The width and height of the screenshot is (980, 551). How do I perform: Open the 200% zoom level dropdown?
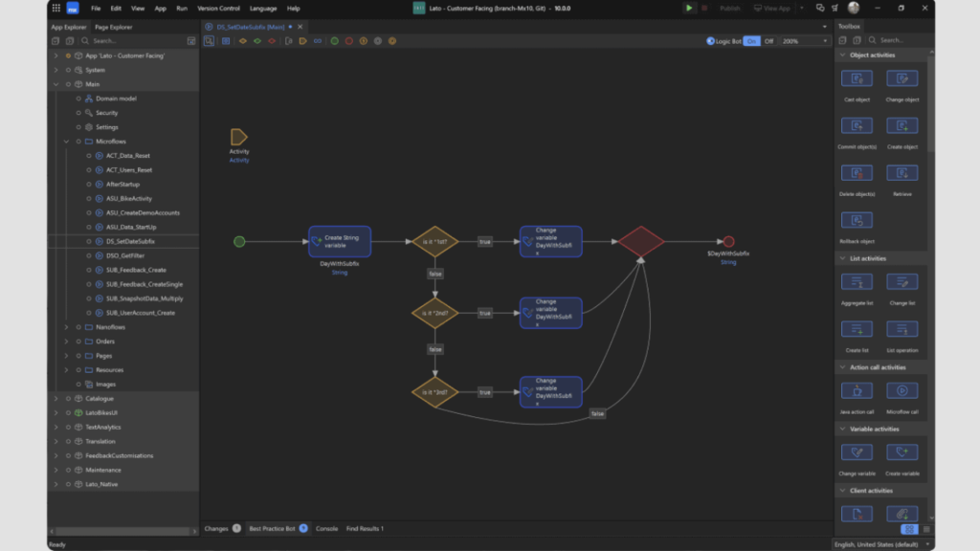pyautogui.click(x=804, y=41)
